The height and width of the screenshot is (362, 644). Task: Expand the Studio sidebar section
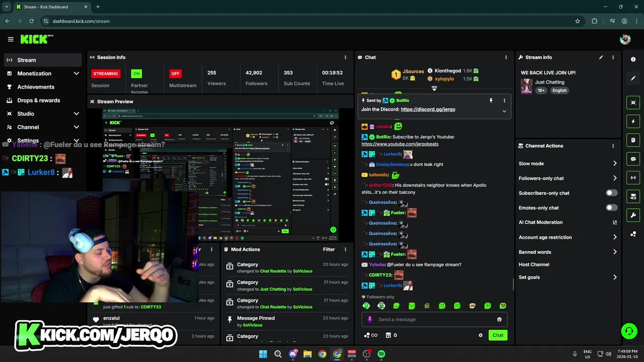point(76,114)
